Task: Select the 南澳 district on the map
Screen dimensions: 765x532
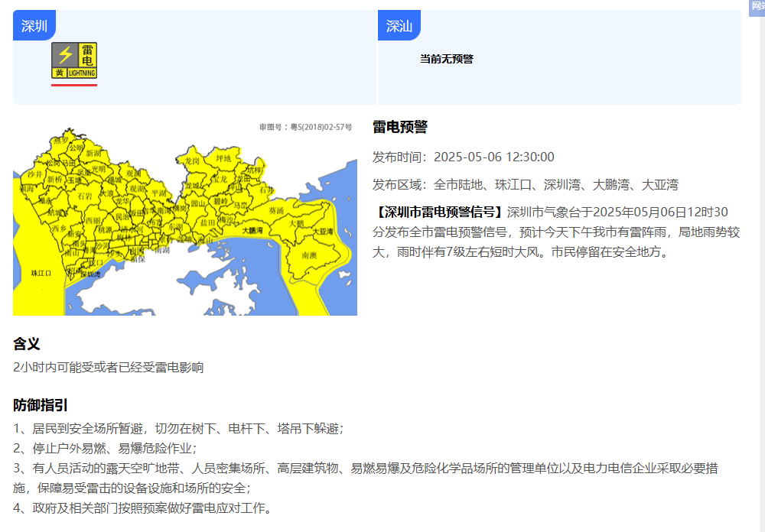Action: click(309, 255)
